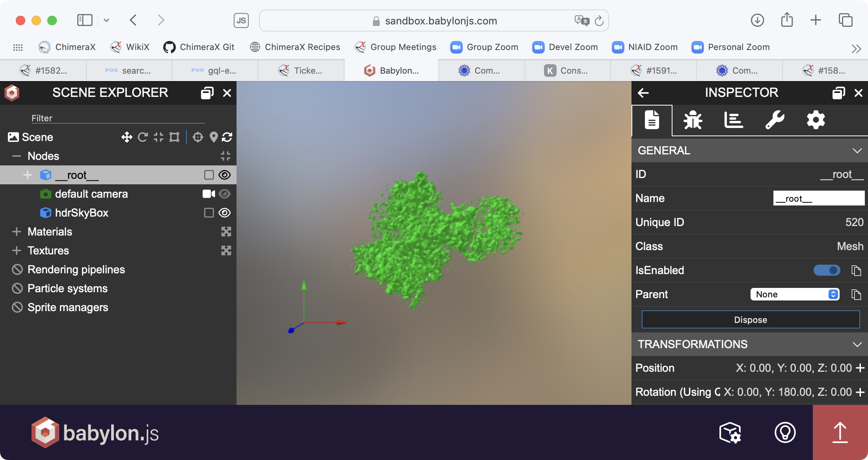Click the Filter input field
The width and height of the screenshot is (868, 460).
[x=118, y=118]
